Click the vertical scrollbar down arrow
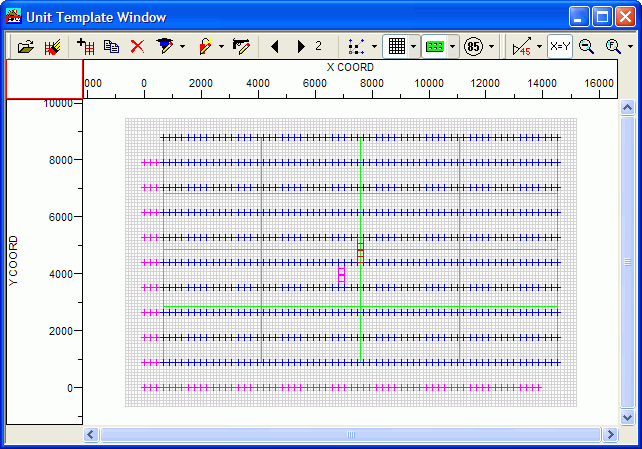The image size is (642, 449). [x=627, y=417]
